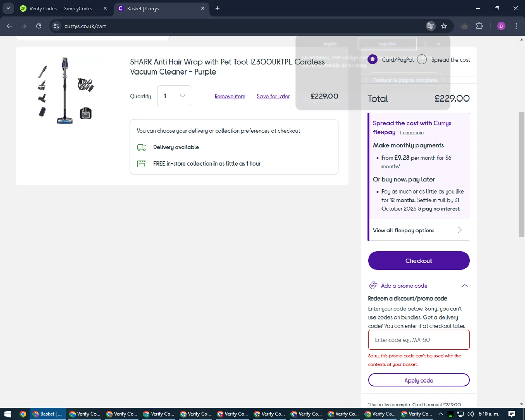Image resolution: width=525 pixels, height=420 pixels.
Task: Select the Card/PayPal radio button
Action: coord(372,59)
